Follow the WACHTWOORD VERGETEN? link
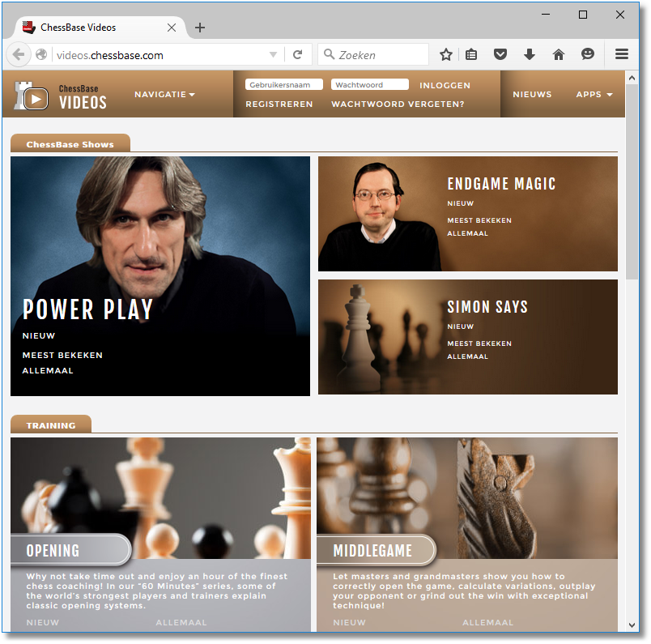 pyautogui.click(x=398, y=104)
